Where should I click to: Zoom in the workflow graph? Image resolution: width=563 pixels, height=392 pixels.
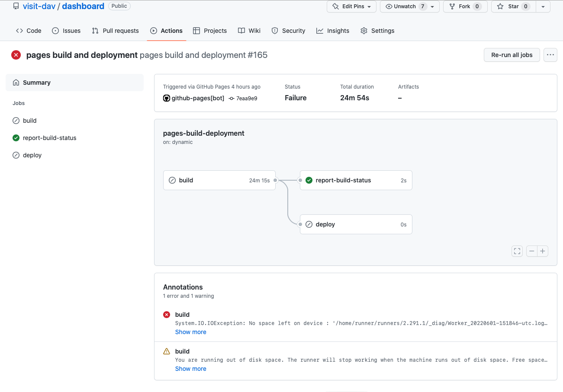[x=543, y=251]
